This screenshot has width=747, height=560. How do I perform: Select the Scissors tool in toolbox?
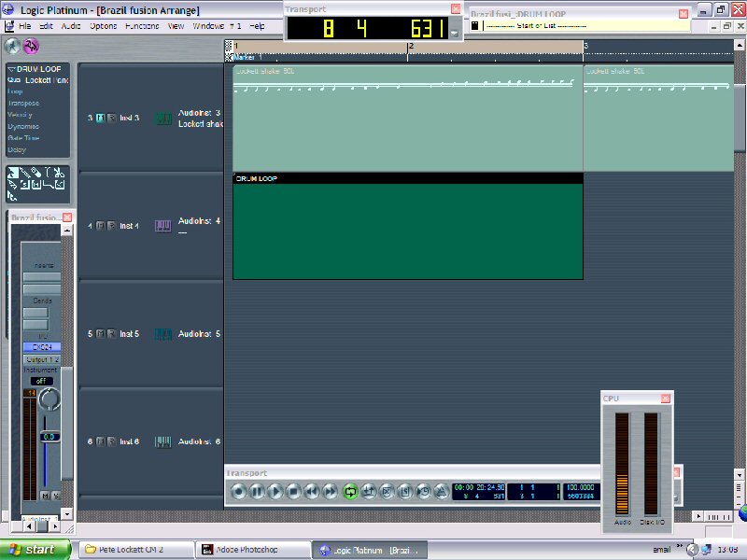(58, 173)
